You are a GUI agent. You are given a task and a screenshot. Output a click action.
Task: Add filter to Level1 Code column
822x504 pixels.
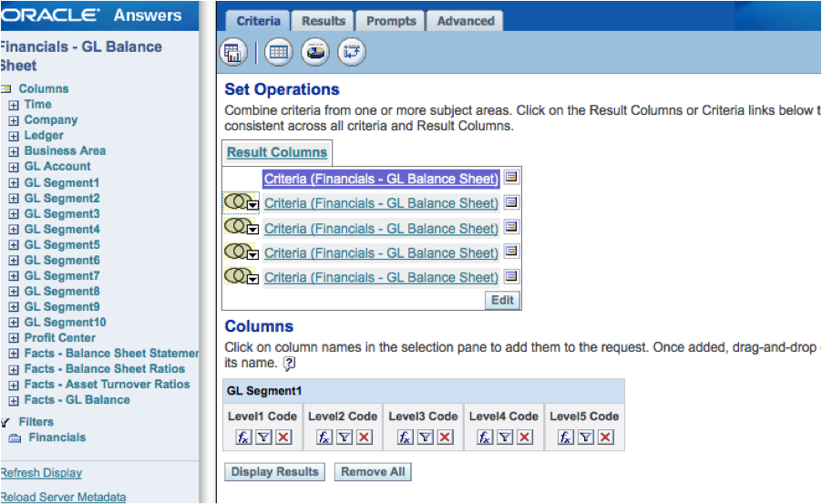click(x=263, y=437)
